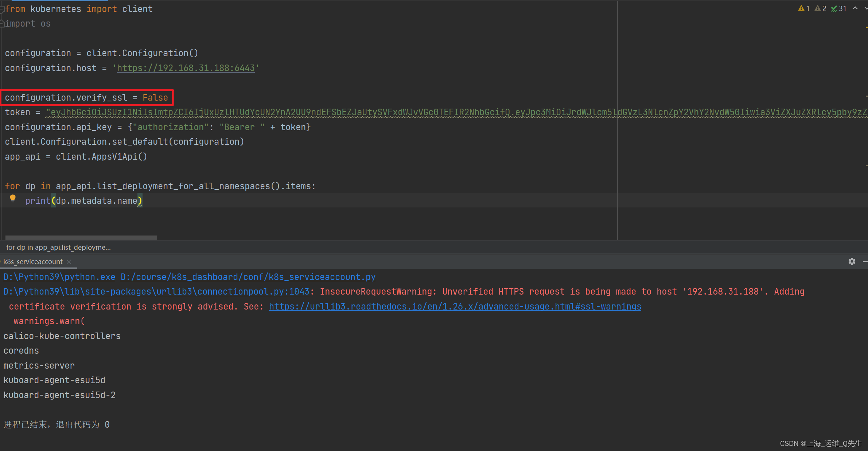Click 'print' in the last code line
The height and width of the screenshot is (451, 868).
point(38,201)
